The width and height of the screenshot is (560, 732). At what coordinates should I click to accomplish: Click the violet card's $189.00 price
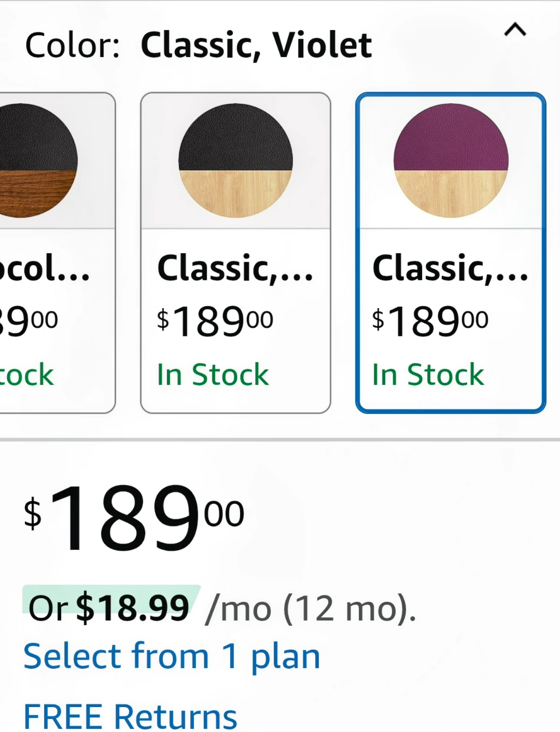click(430, 321)
